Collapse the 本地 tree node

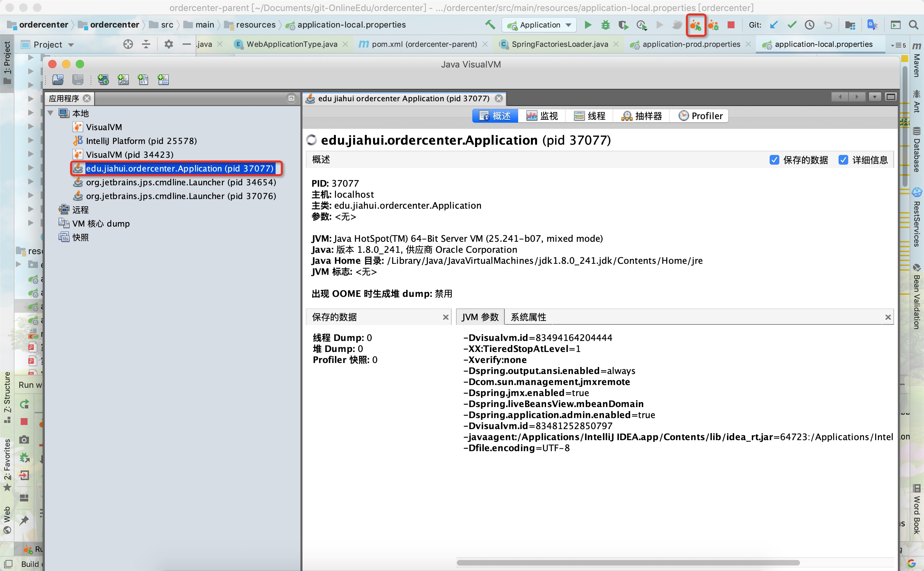coord(51,113)
